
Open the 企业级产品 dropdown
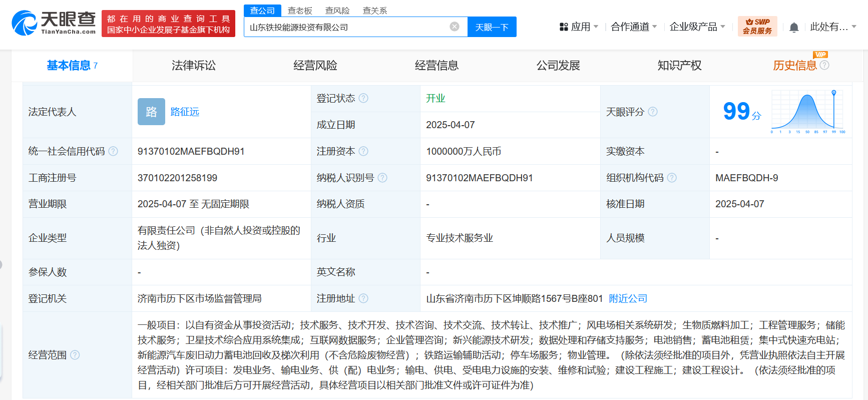[x=697, y=27]
